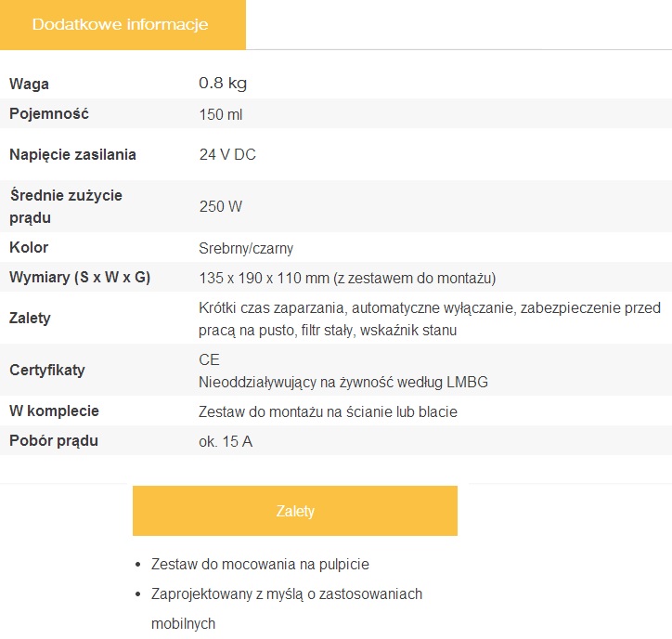Select the 250 W value
The height and width of the screenshot is (639, 672).
pyautogui.click(x=221, y=206)
